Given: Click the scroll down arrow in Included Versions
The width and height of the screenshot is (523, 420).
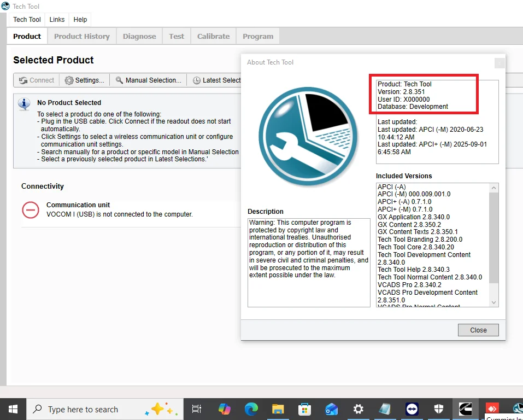Looking at the screenshot, I should 493,302.
